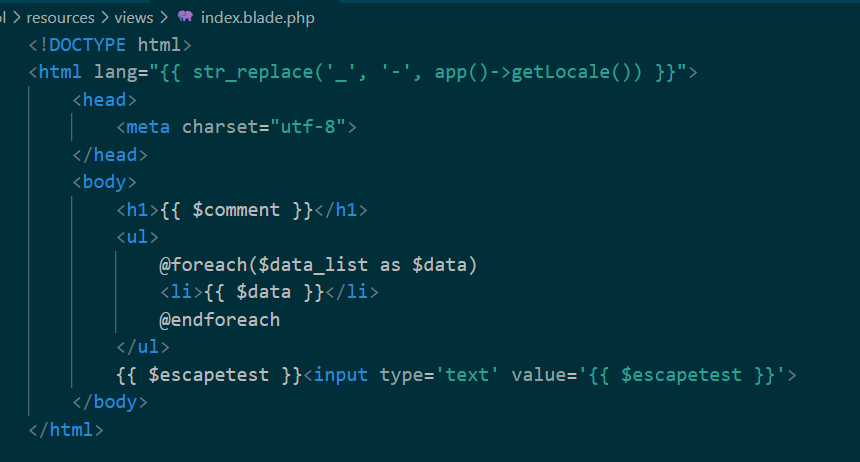Click the opening head tag
The width and height of the screenshot is (860, 462).
pos(105,100)
